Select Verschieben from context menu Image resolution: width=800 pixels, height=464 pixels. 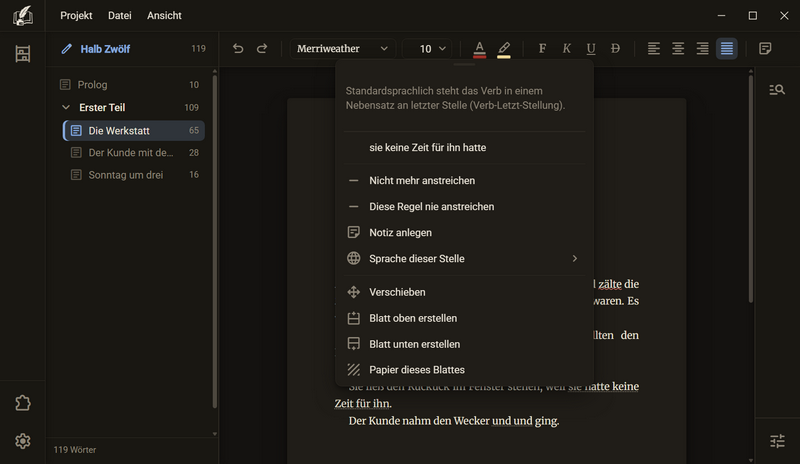point(464,292)
